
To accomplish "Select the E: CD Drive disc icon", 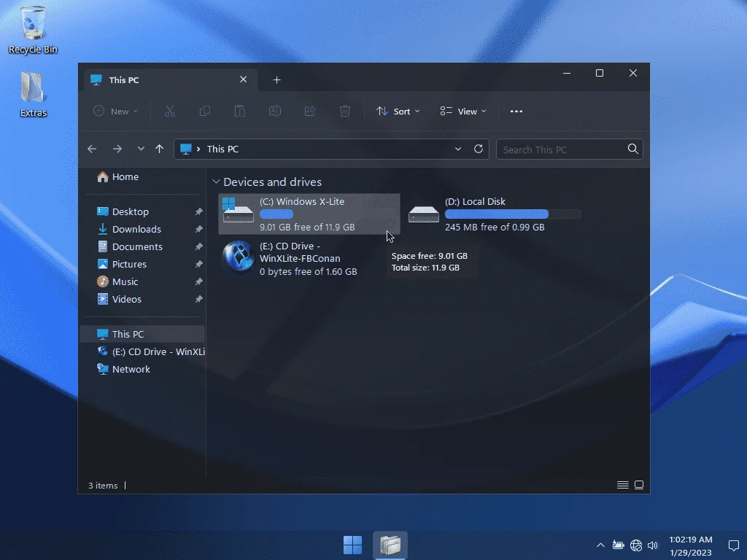I will pos(239,257).
